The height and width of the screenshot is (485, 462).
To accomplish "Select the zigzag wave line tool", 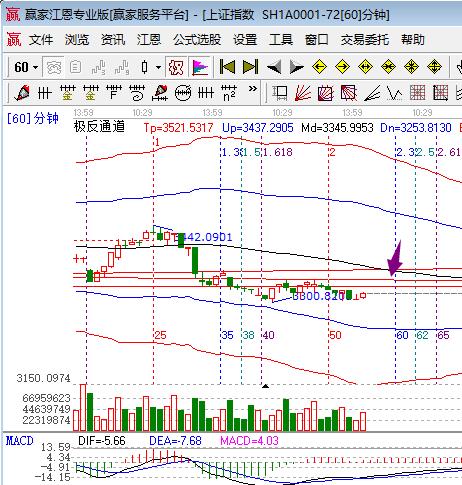I will (x=395, y=93).
